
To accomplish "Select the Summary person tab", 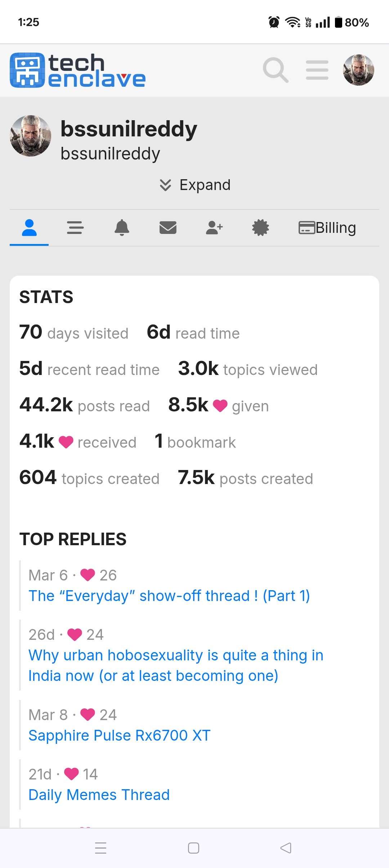I will tap(29, 227).
